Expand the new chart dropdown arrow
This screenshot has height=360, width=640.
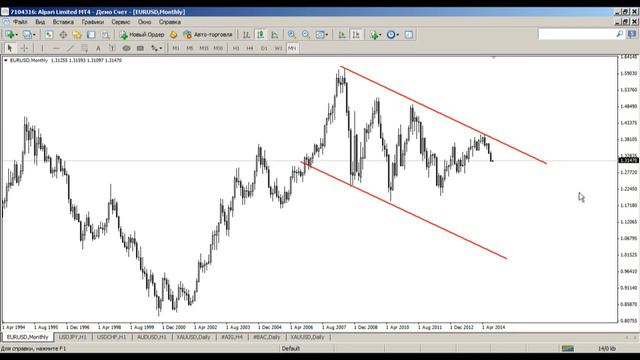[17, 35]
